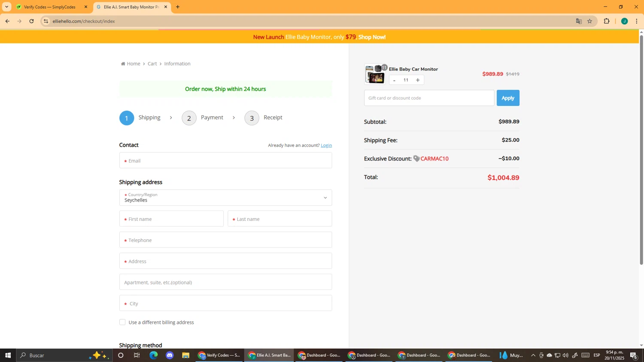
Task: Launch Microsoft Edge from the taskbar
Action: point(153,355)
